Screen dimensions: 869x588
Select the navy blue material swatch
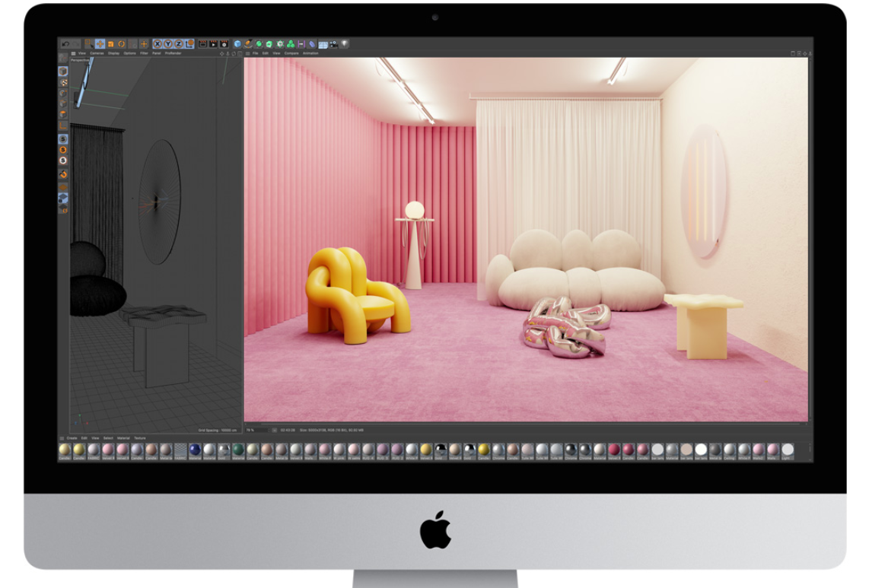point(195,450)
